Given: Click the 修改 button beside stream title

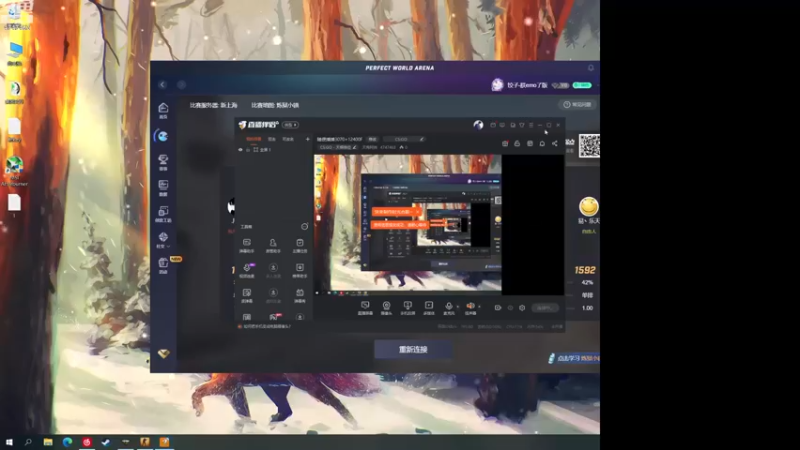Looking at the screenshot, I should pyautogui.click(x=372, y=139).
